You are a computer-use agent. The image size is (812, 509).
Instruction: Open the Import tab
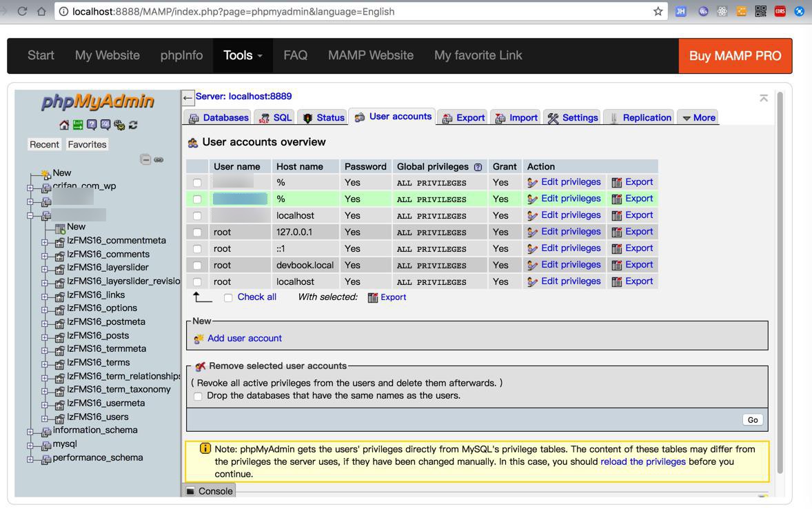pyautogui.click(x=516, y=118)
